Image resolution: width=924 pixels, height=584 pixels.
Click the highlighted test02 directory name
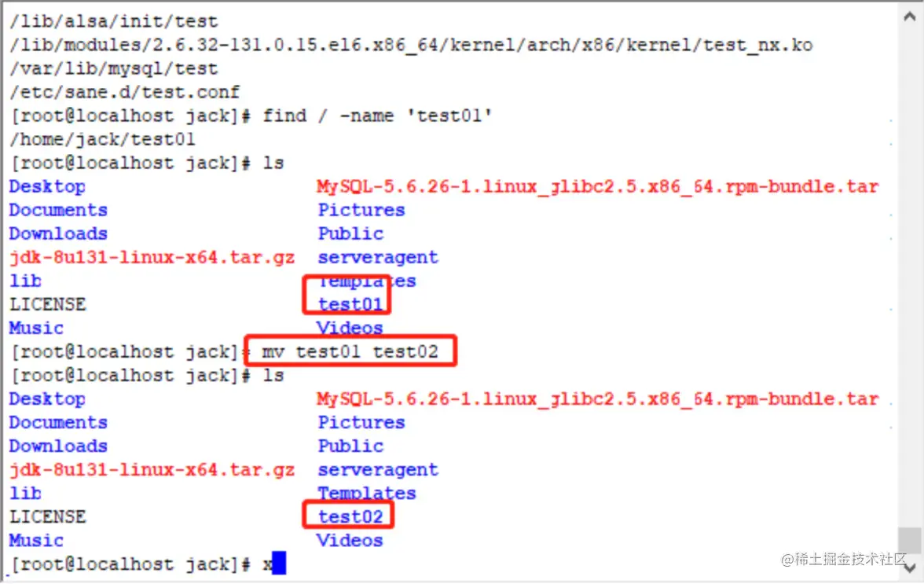point(350,516)
